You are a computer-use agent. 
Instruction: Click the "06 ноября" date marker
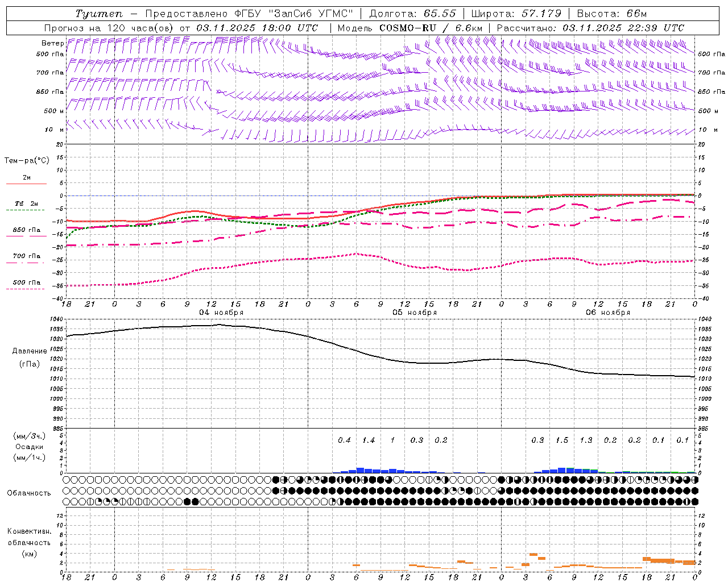(x=608, y=313)
